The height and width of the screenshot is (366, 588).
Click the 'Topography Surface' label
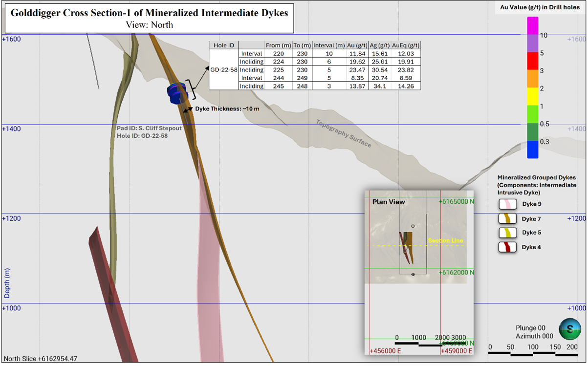click(344, 134)
